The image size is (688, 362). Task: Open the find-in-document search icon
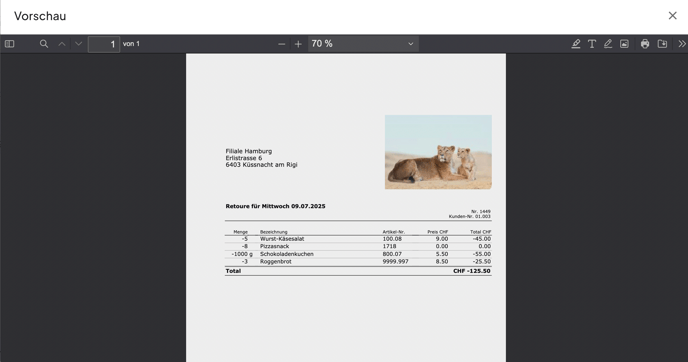pos(44,44)
